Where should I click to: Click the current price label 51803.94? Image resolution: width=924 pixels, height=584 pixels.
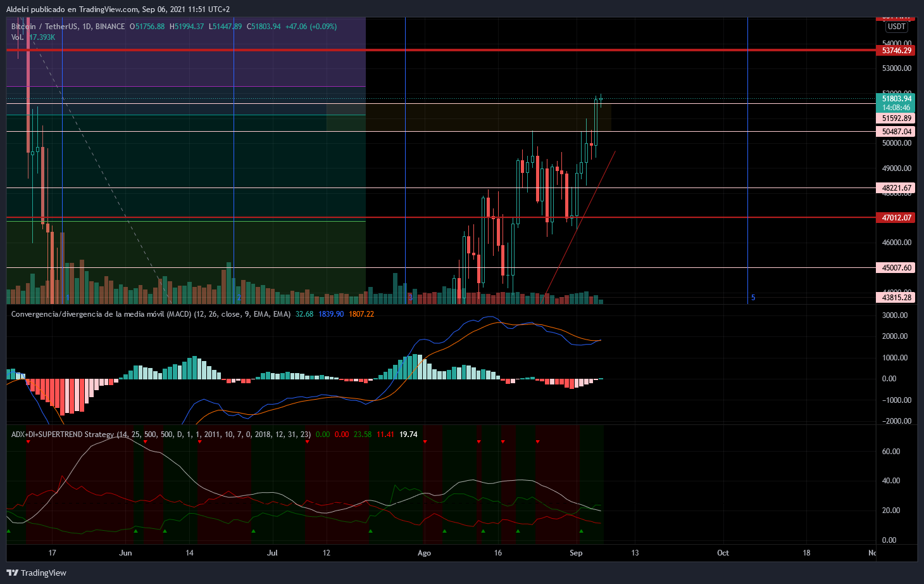coord(896,99)
